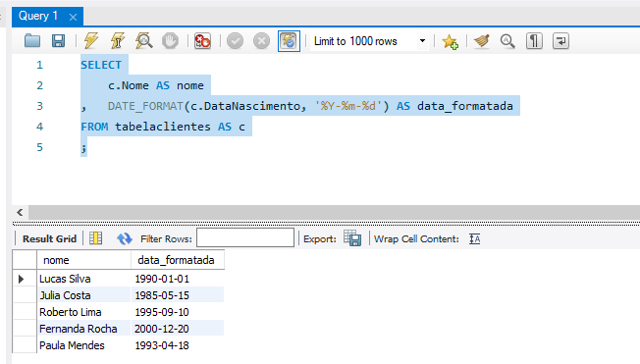This screenshot has height=364, width=640.
Task: Execute the query with lightning bolt icon
Action: pyautogui.click(x=91, y=41)
